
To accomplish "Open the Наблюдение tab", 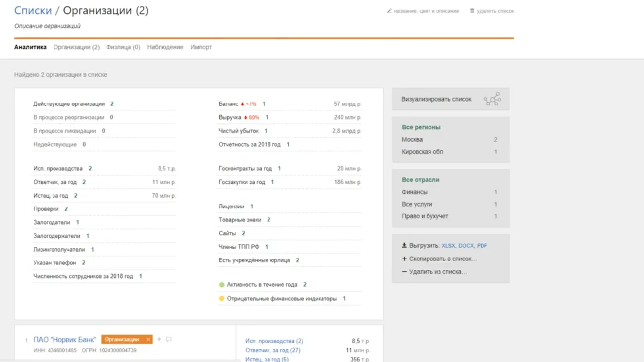I will 165,47.
